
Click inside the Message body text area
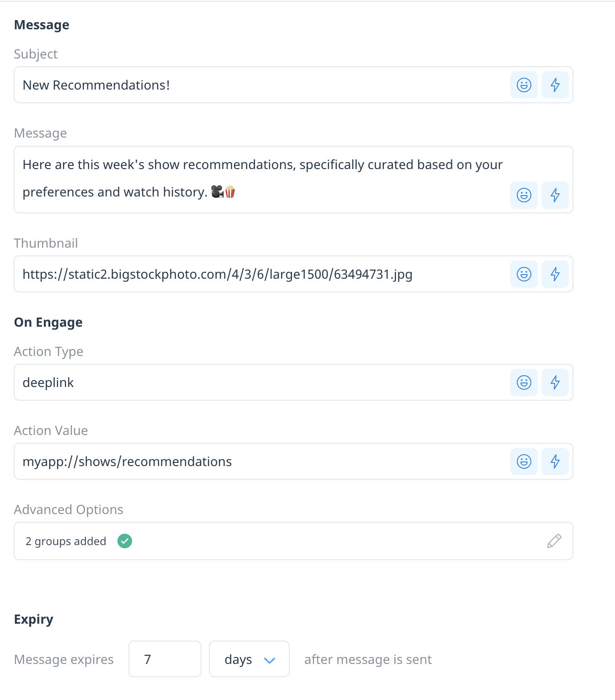(x=228, y=178)
